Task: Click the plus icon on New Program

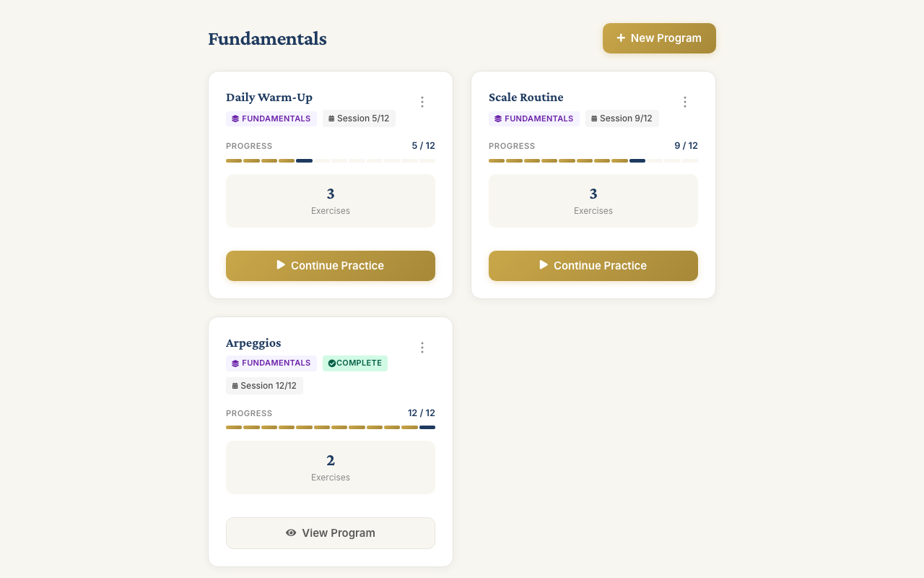Action: click(x=621, y=38)
